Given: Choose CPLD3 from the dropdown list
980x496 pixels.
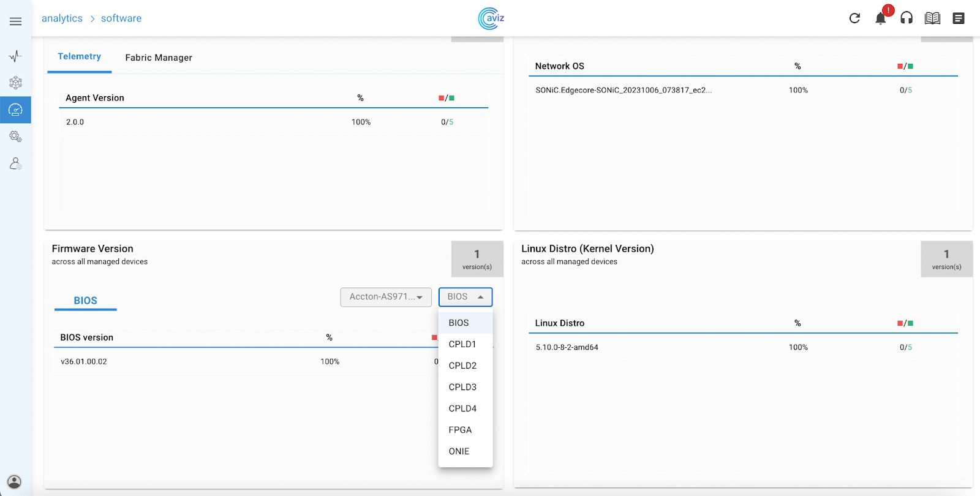Looking at the screenshot, I should click(x=466, y=387).
